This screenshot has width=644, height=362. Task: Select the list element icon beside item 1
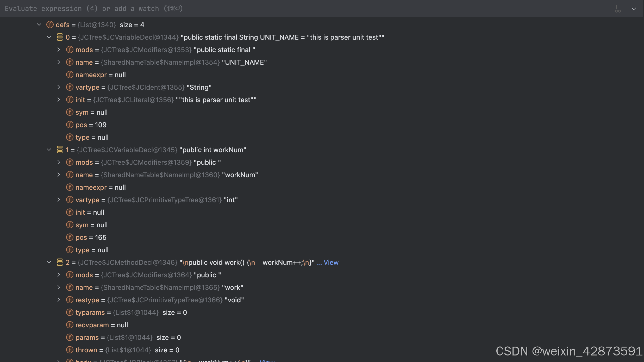(x=60, y=150)
